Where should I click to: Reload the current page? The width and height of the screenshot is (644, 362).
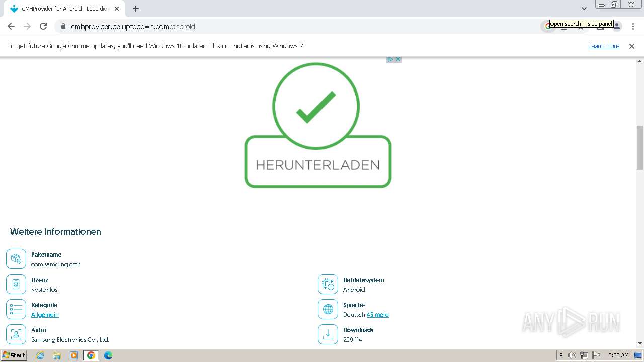[x=43, y=26]
